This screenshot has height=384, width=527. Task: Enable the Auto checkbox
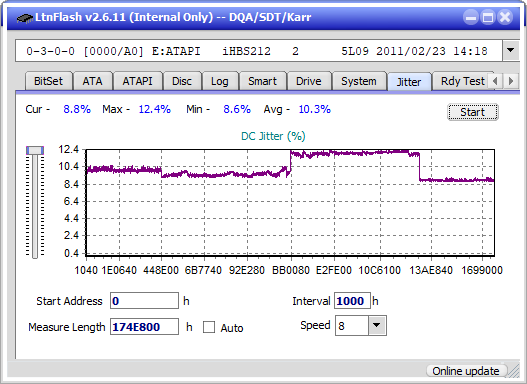[209, 327]
